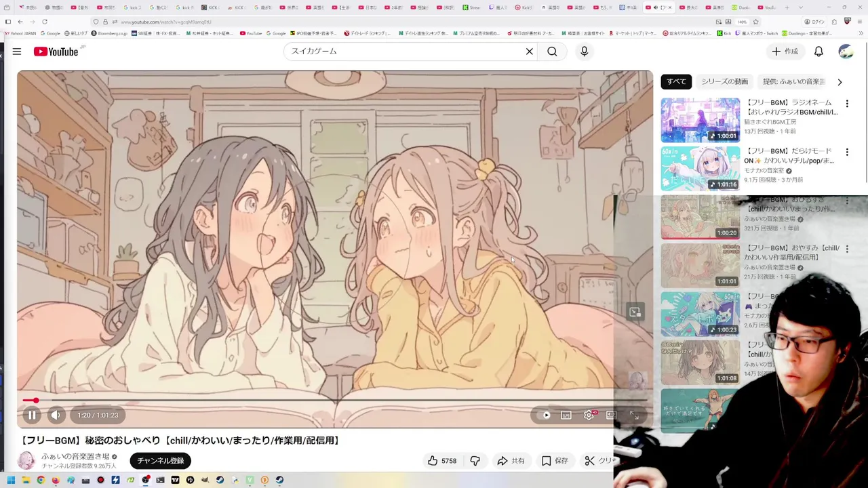Pause the playing video

pos(32,415)
